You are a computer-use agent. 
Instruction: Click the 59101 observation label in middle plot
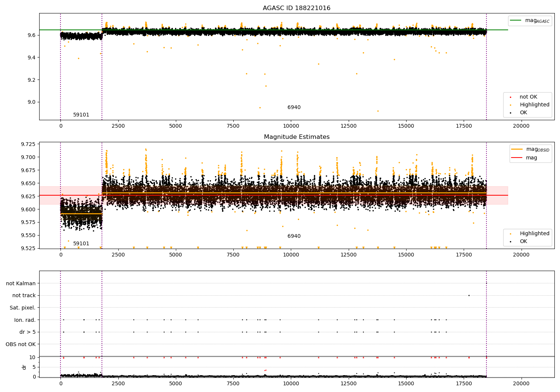81,244
